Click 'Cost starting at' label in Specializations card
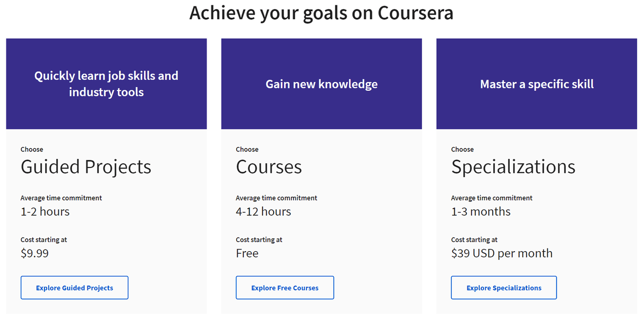Screen dimensions: 644x315 click(x=474, y=240)
